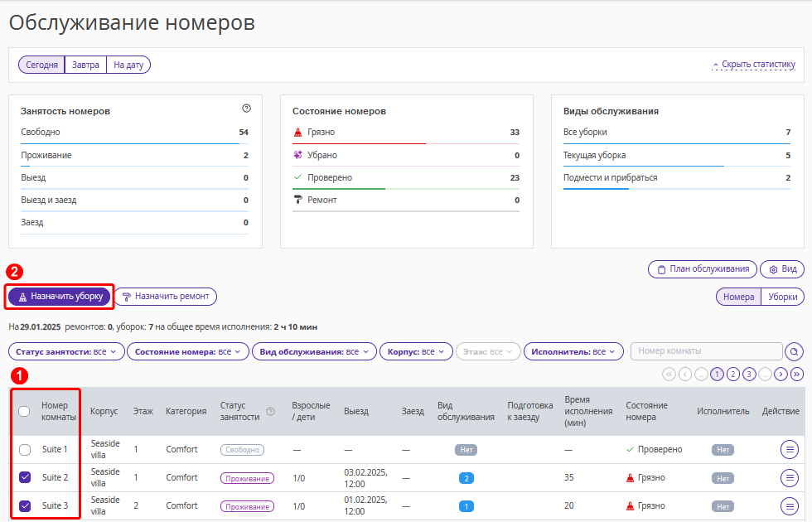Switch to the Уборки view tab
Viewport: 812px width, 522px height.
pyautogui.click(x=782, y=297)
